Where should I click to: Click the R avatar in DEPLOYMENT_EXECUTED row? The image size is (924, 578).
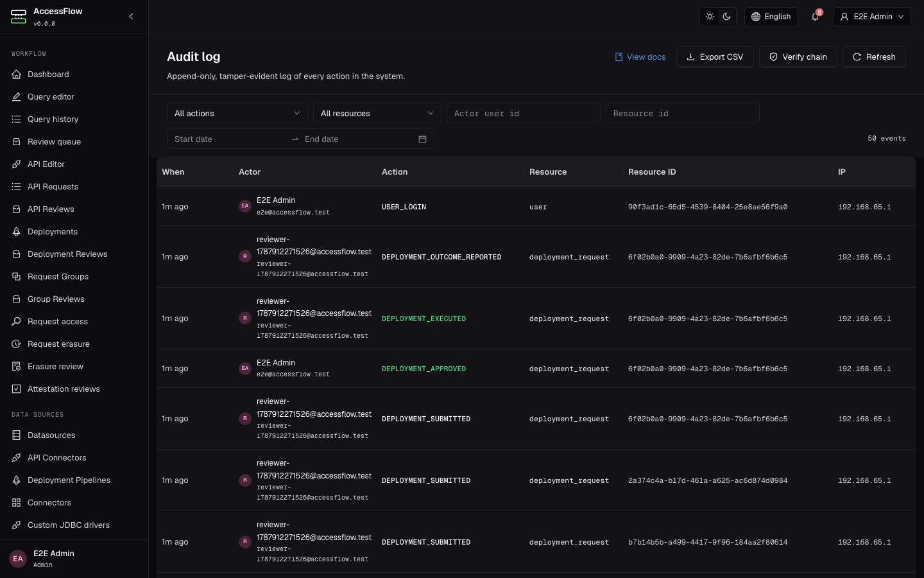[x=244, y=319]
